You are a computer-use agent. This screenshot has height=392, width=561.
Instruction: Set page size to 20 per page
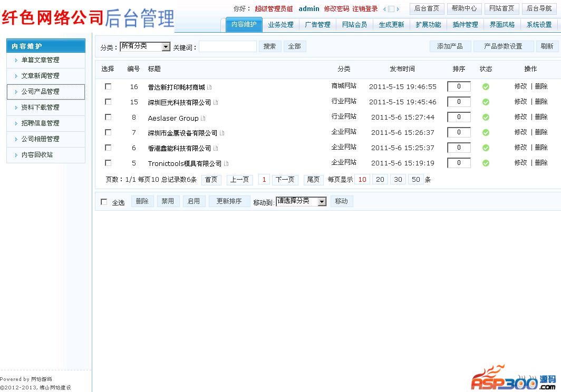pos(380,180)
